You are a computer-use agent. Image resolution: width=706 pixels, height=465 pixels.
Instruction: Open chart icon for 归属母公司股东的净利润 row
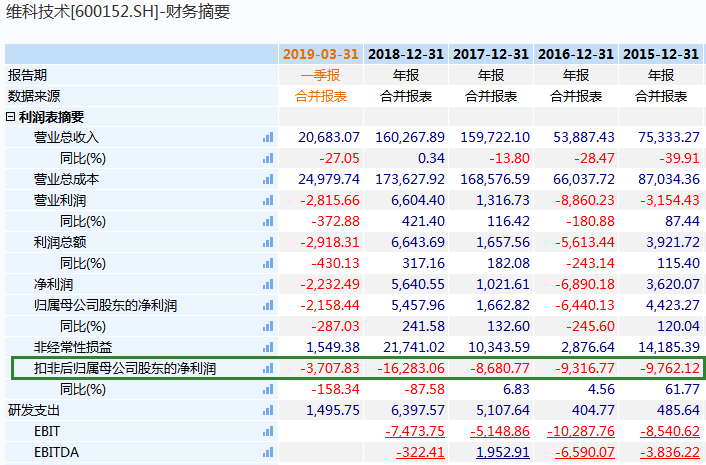[268, 305]
